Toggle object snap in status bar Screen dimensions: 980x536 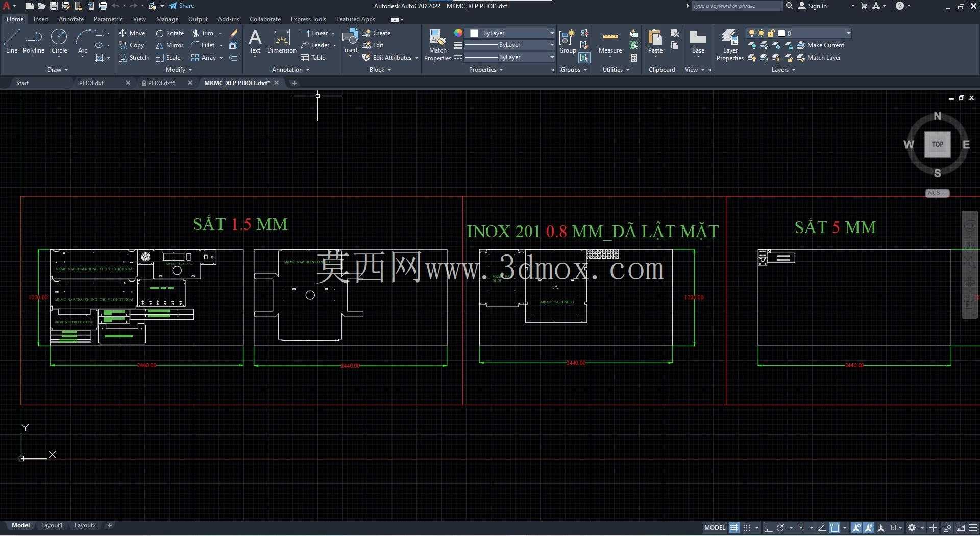(835, 528)
